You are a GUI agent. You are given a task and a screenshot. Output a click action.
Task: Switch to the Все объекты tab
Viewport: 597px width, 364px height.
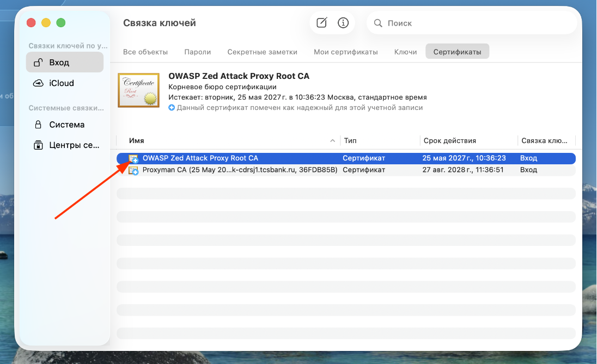(145, 52)
